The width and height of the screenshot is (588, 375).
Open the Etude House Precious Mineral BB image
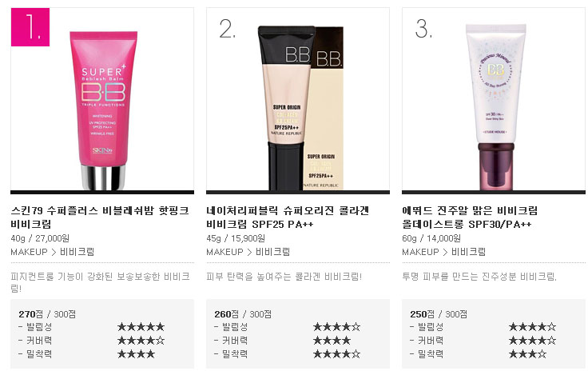[x=495, y=107]
